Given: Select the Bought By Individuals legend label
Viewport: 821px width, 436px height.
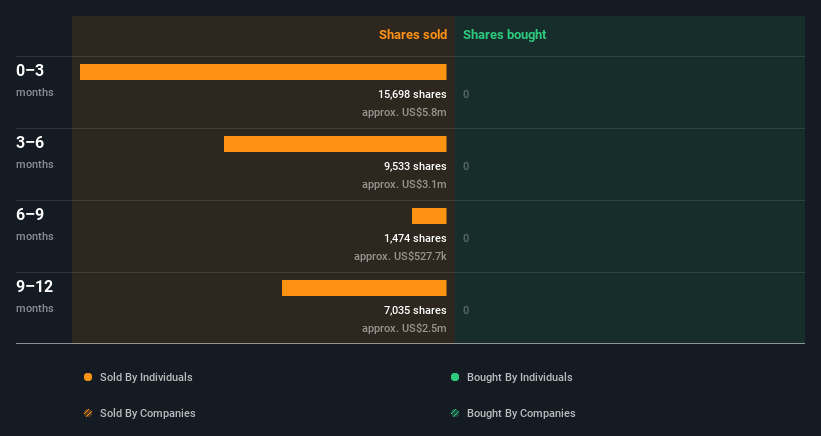Looking at the screenshot, I should tap(519, 377).
